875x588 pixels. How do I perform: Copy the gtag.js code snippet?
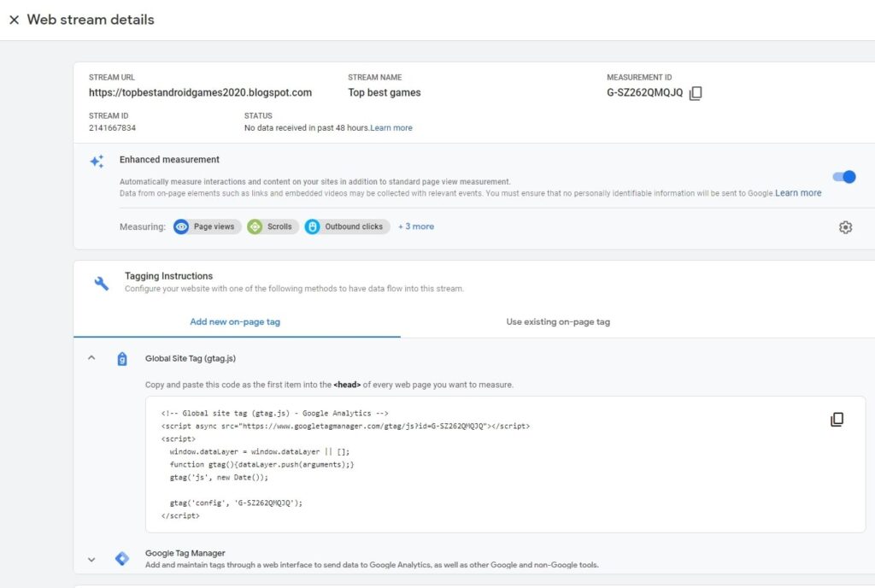[x=837, y=420]
